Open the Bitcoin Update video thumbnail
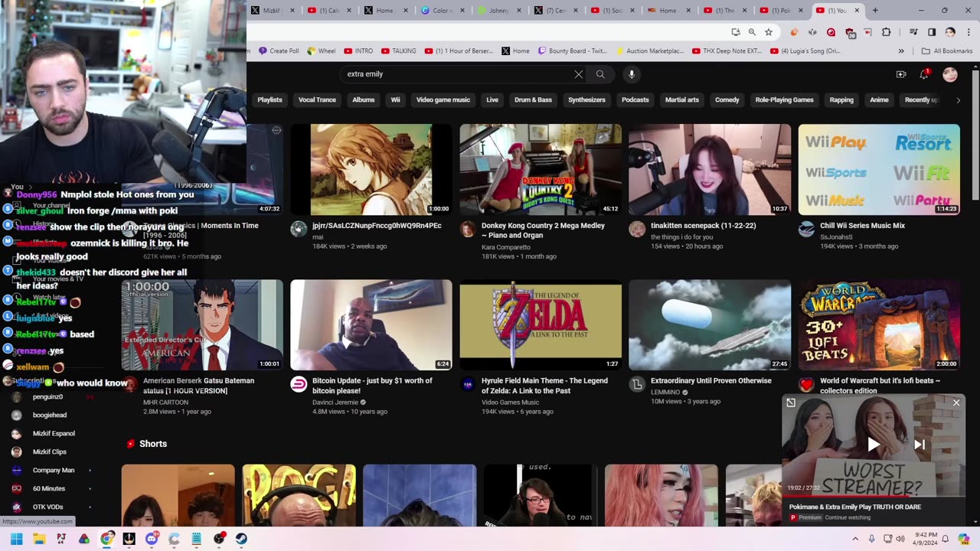The image size is (980, 551). (x=371, y=325)
